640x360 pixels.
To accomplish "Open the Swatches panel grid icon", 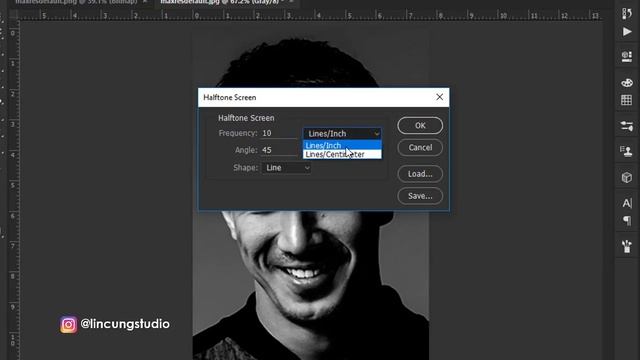I will click(627, 100).
